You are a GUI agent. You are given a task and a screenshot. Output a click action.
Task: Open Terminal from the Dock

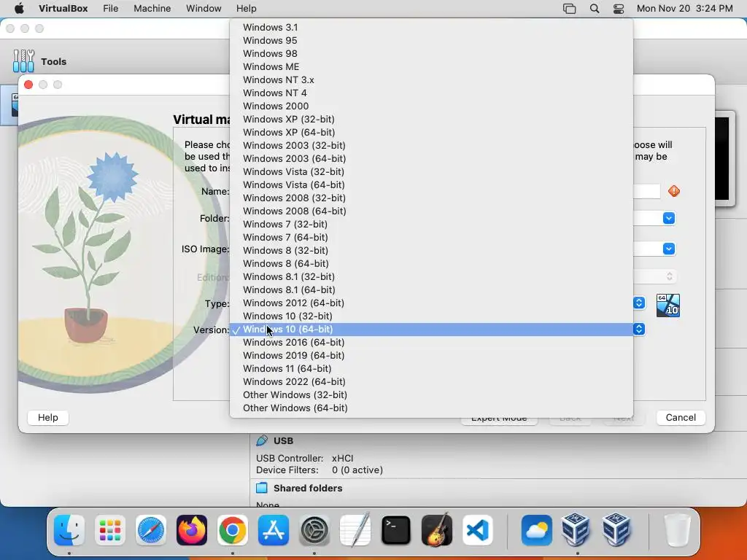[x=396, y=530]
